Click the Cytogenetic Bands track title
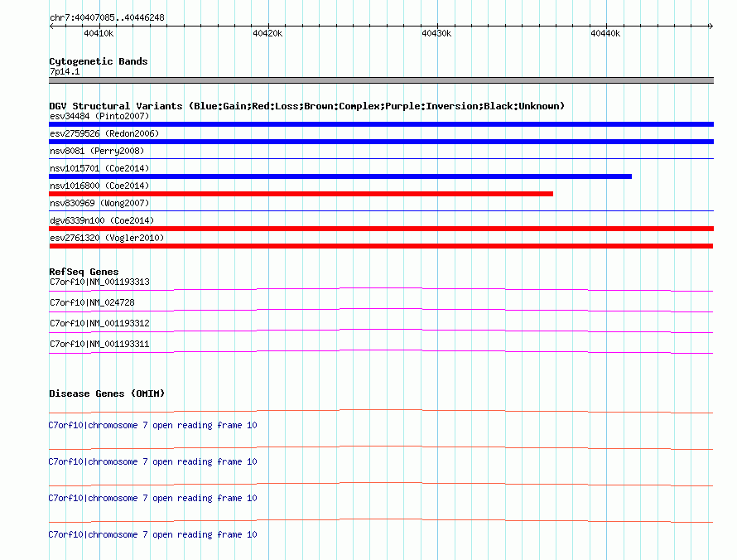 [99, 61]
